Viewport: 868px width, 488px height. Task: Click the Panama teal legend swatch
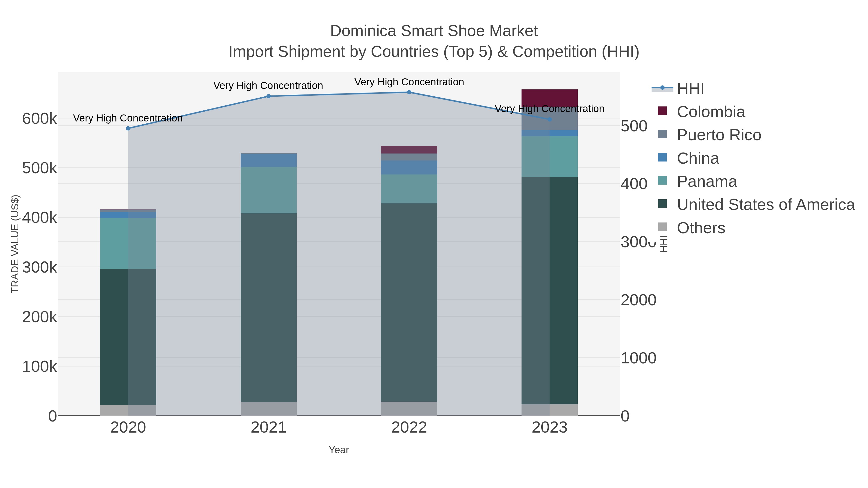click(x=663, y=180)
